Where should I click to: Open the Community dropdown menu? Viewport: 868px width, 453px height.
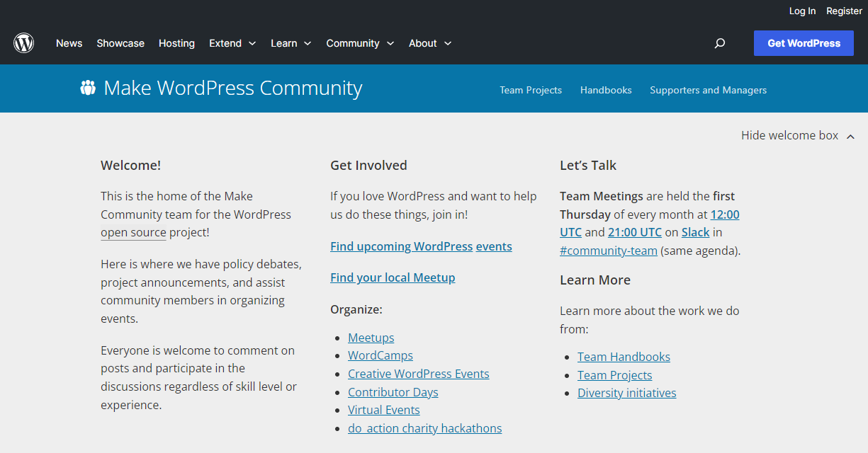coord(360,43)
